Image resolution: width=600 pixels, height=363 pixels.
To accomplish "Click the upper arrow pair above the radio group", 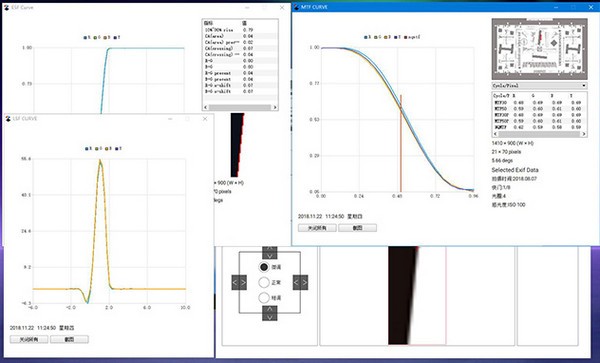I will click(x=270, y=252).
